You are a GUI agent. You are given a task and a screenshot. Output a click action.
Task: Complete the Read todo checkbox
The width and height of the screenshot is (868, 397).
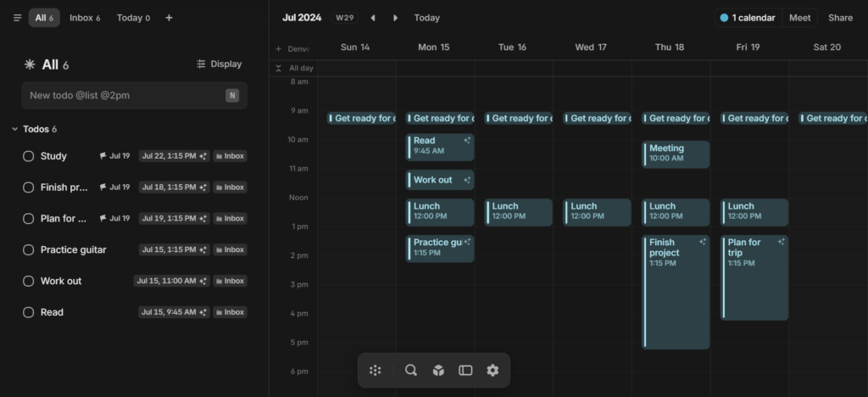tap(28, 312)
